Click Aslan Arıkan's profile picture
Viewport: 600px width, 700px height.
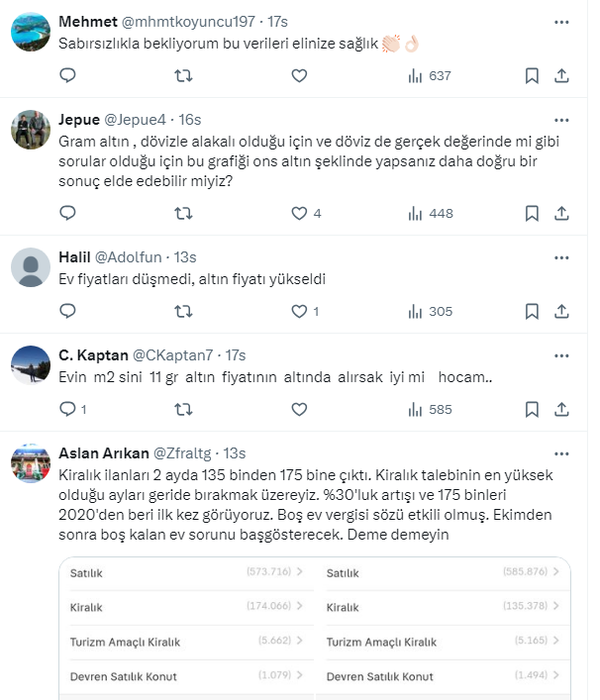(x=31, y=465)
